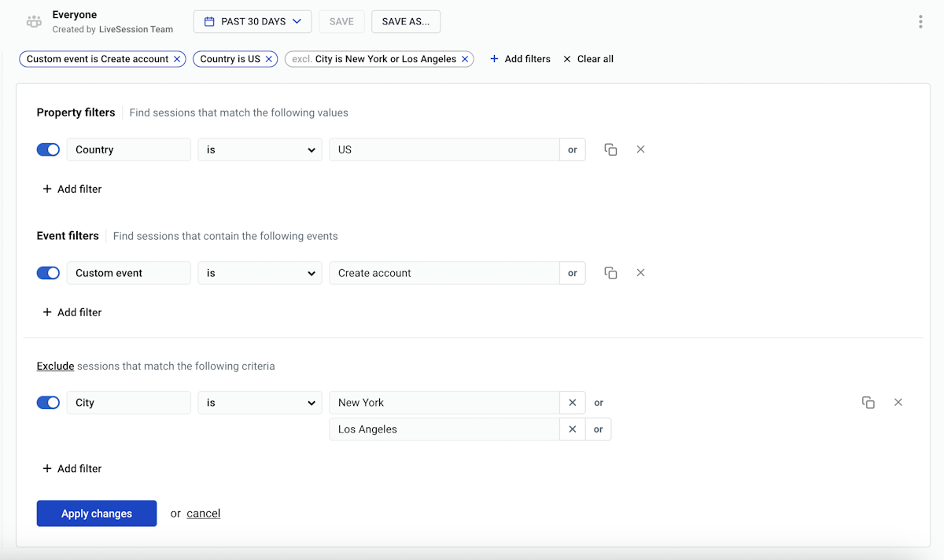Click the Create account value field
This screenshot has height=560, width=944.
tap(444, 273)
